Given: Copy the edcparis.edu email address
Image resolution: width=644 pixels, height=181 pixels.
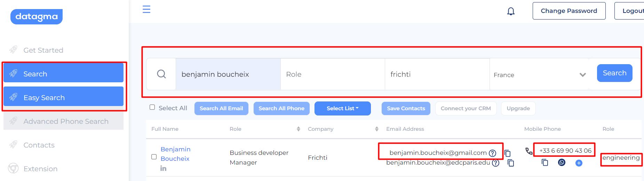Looking at the screenshot, I should [511, 163].
